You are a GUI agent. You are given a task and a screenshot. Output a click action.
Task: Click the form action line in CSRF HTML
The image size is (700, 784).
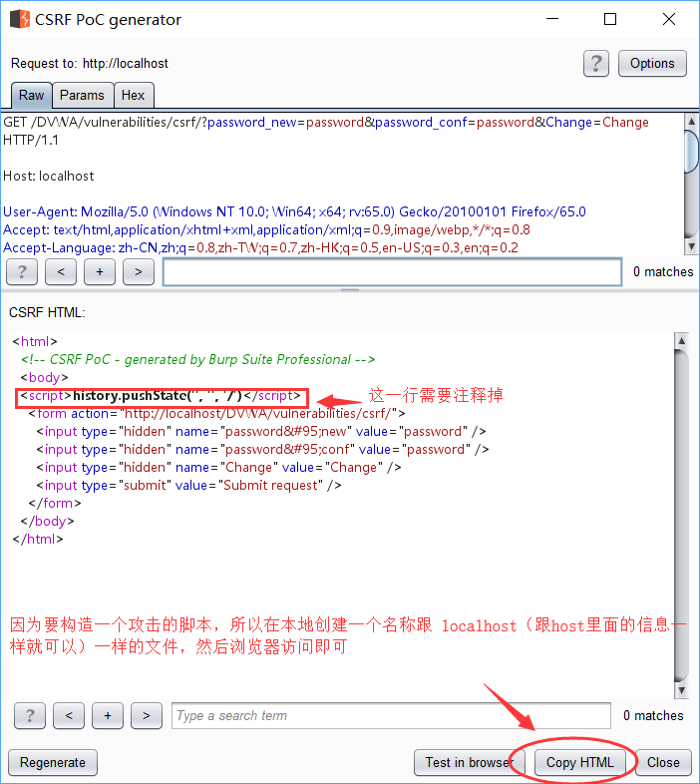click(216, 414)
